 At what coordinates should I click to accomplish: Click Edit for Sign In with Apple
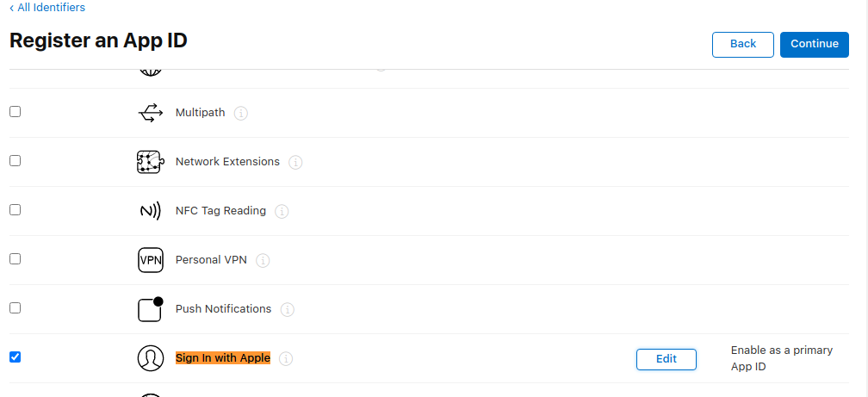click(x=666, y=359)
